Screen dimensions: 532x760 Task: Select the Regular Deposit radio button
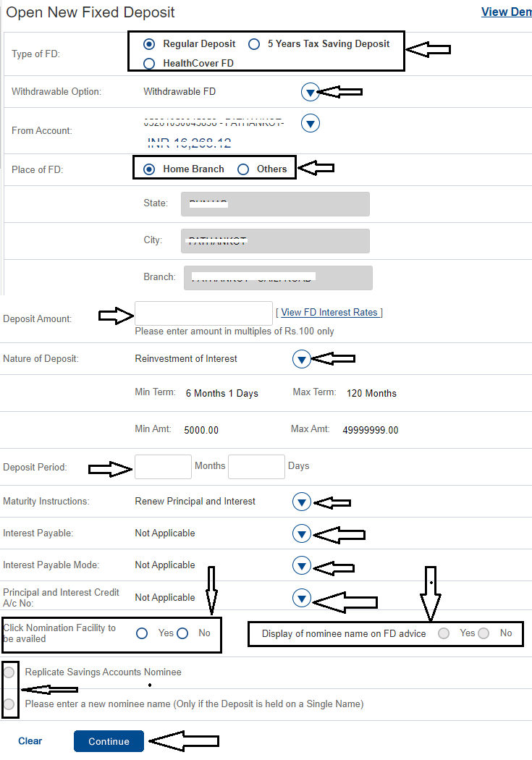click(149, 44)
